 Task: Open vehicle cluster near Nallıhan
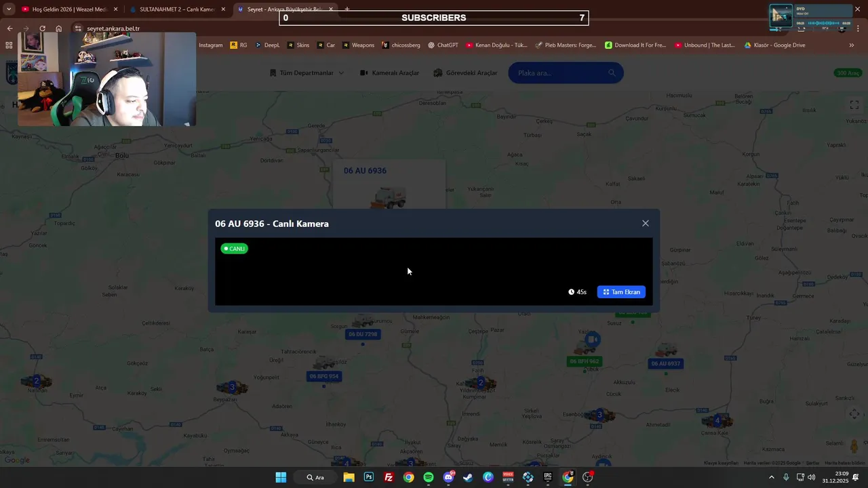(37, 381)
